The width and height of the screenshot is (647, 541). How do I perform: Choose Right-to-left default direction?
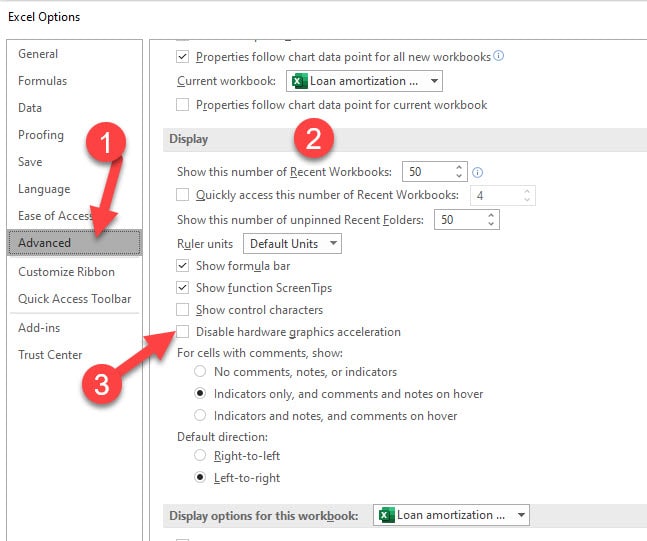(x=200, y=456)
